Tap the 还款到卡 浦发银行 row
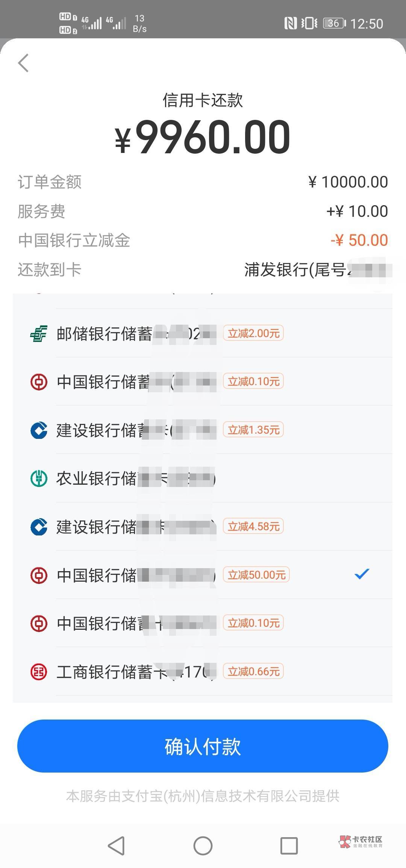 click(x=203, y=269)
